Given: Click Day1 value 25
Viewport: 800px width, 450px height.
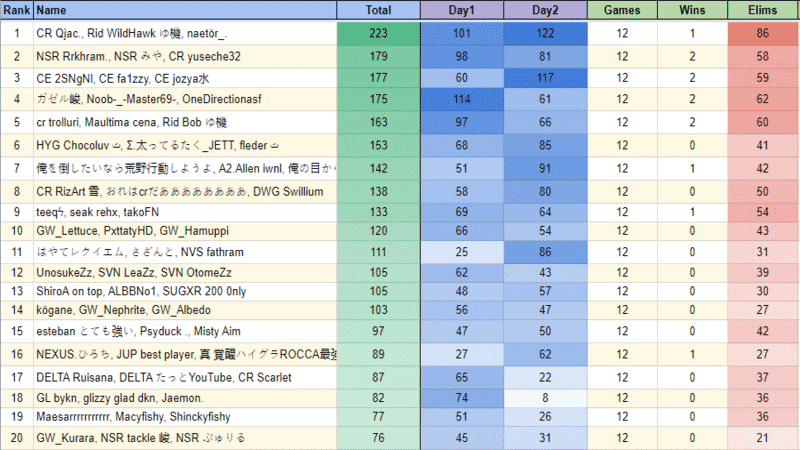Looking at the screenshot, I should tap(462, 252).
